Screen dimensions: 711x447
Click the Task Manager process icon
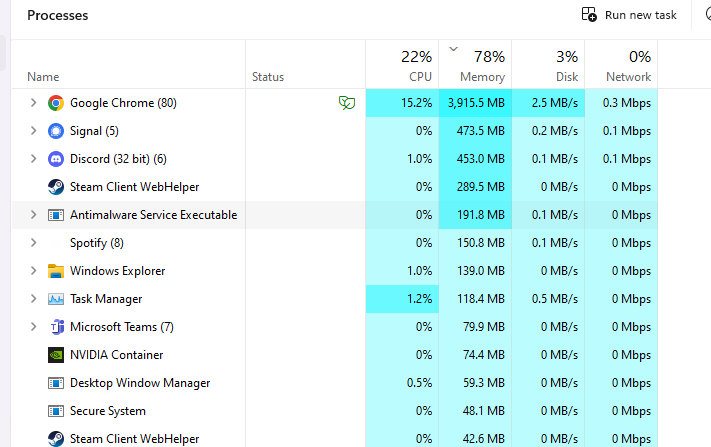pos(56,299)
